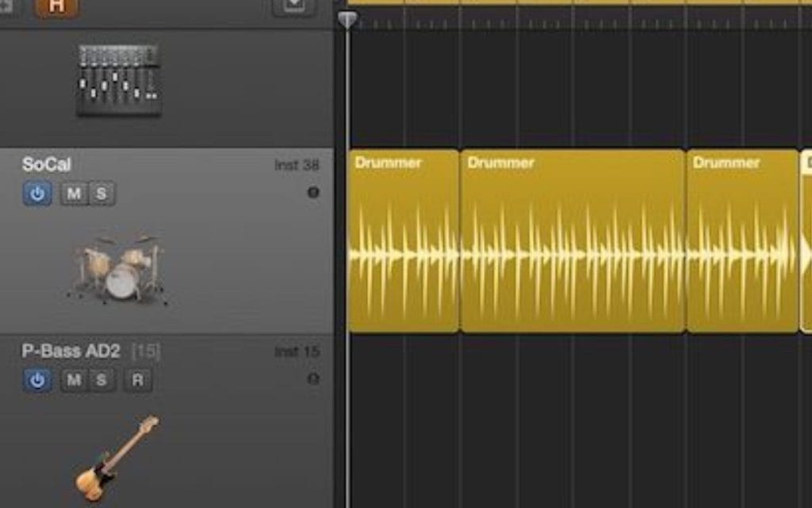This screenshot has height=508, width=812.
Task: Solo the SoCal drummer track
Action: tap(101, 193)
